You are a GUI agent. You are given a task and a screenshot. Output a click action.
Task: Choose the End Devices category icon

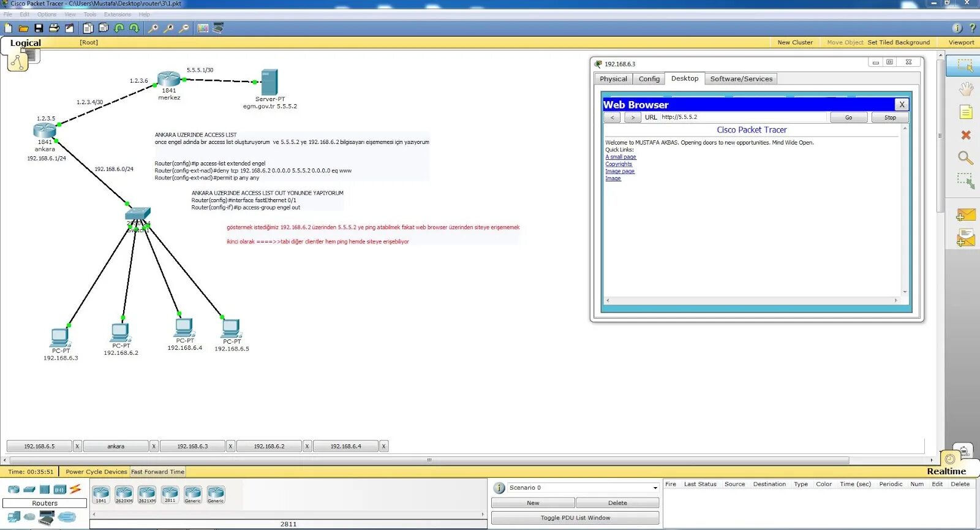(x=13, y=518)
